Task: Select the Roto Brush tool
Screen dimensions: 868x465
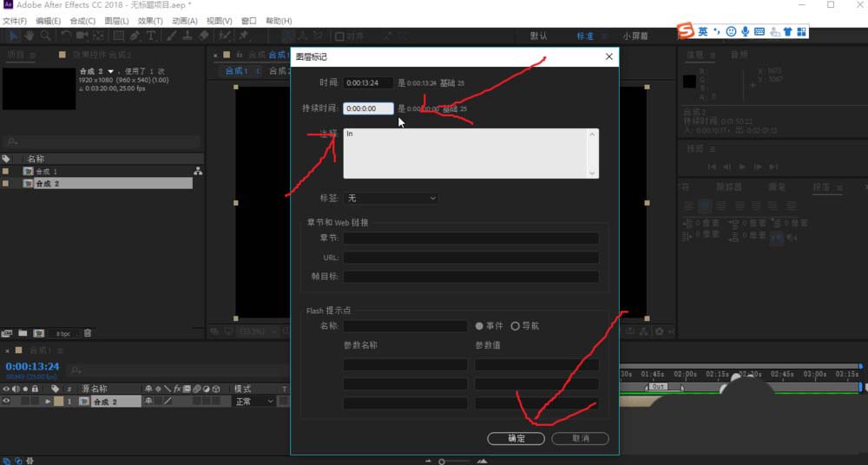Action: coord(224,36)
